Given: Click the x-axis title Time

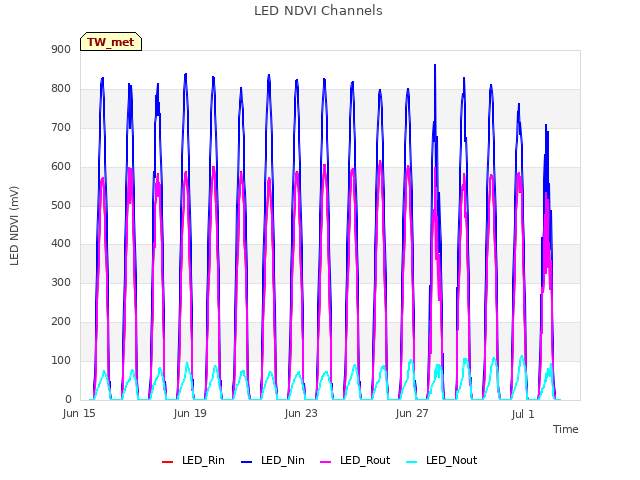Looking at the screenshot, I should pos(565,429).
